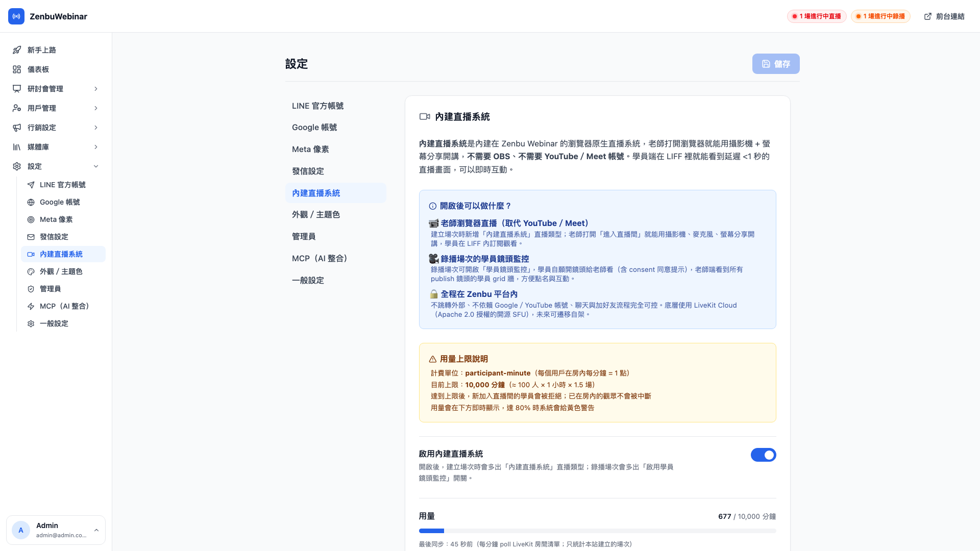Click the presentation icon beside 研討會管理
The width and height of the screenshot is (980, 551).
(x=17, y=89)
